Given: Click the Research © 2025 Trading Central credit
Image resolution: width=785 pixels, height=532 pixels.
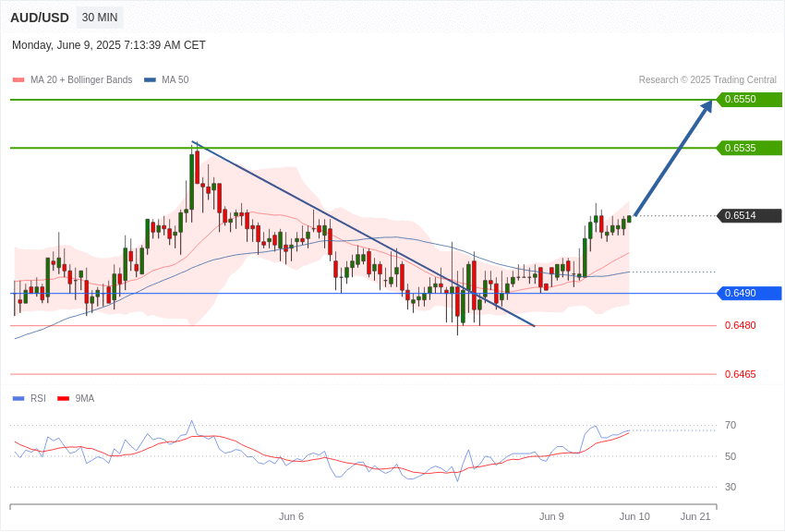Looking at the screenshot, I should point(707,80).
